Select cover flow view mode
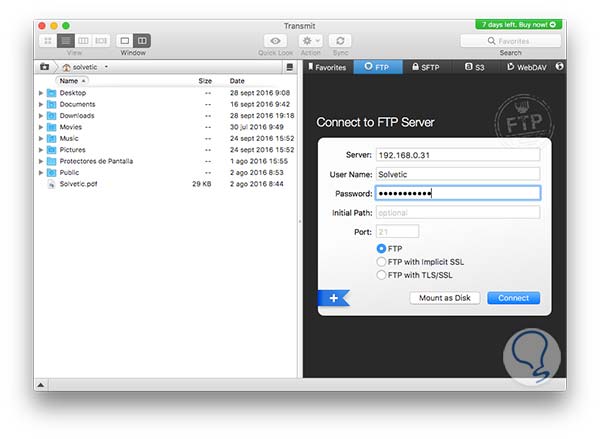This screenshot has width=600, height=439. [101, 41]
